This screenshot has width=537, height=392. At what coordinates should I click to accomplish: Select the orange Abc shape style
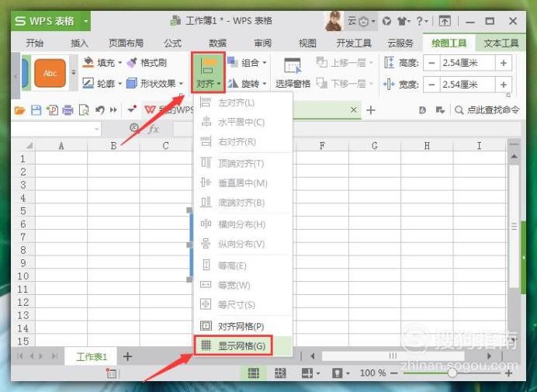pyautogui.click(x=50, y=73)
